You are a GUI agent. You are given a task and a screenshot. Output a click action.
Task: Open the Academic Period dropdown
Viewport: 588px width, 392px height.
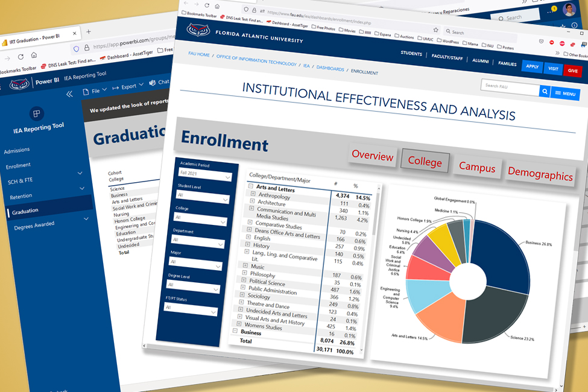coord(205,175)
